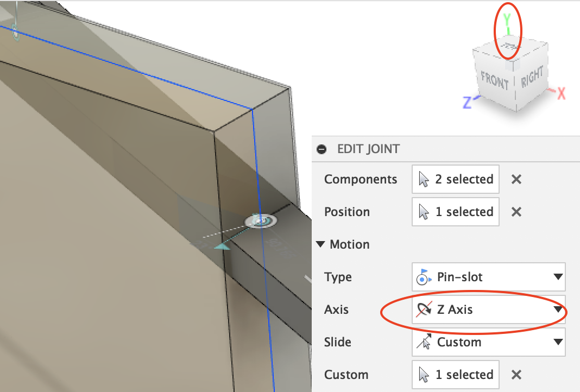580x392 pixels.
Task: Open the Slide dropdown showing Custom
Action: [557, 342]
